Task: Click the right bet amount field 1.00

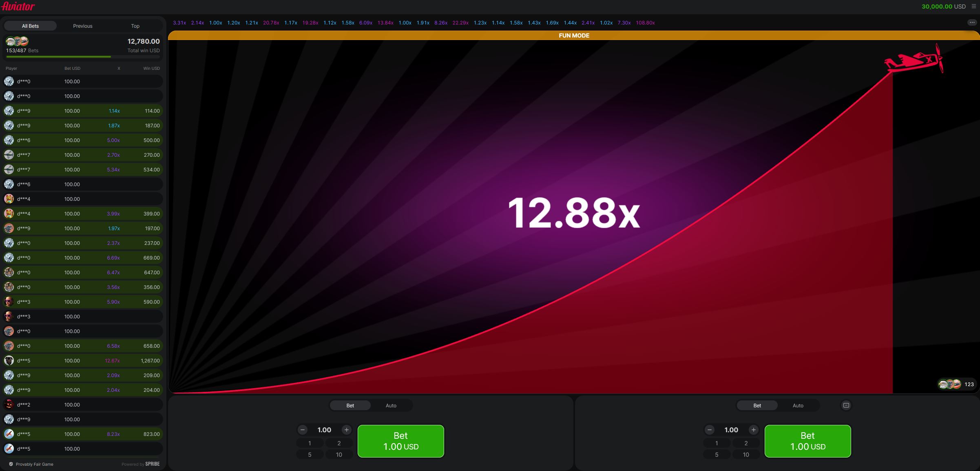Action: (732, 430)
